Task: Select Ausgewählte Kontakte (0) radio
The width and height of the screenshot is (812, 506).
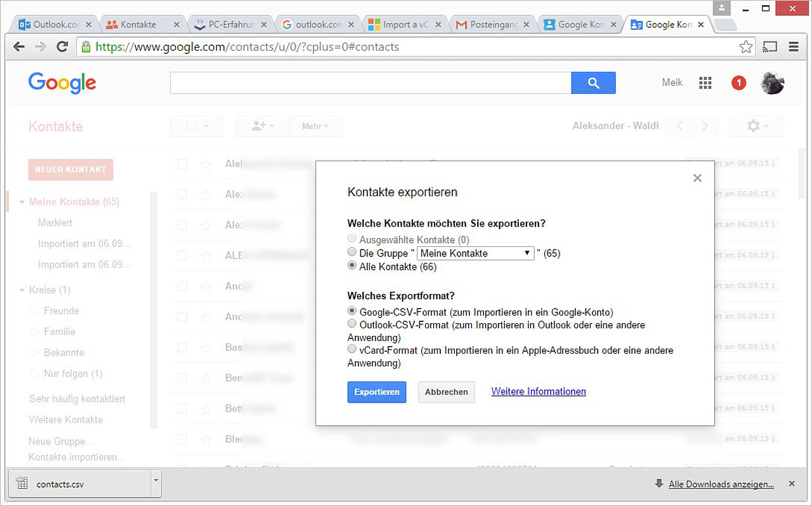Action: pos(352,239)
